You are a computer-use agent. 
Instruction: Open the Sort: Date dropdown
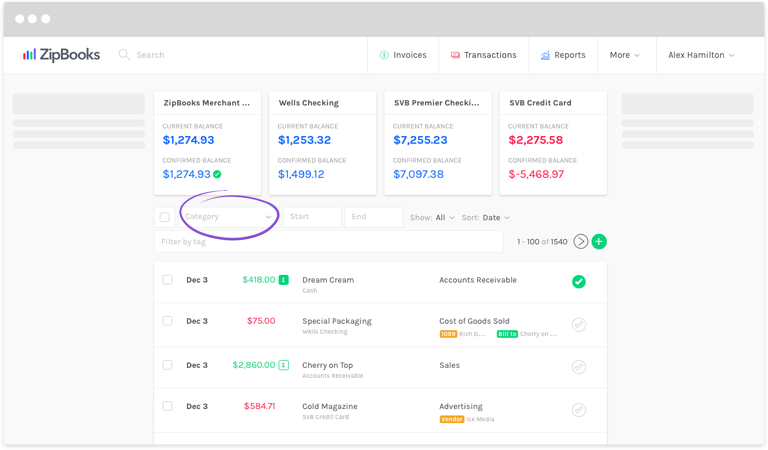(x=486, y=217)
